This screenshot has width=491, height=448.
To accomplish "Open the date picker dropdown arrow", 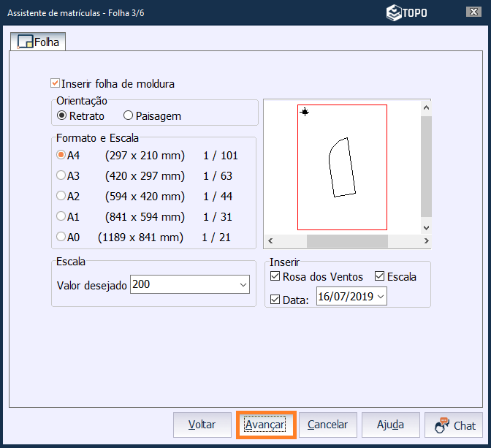I will tap(380, 296).
